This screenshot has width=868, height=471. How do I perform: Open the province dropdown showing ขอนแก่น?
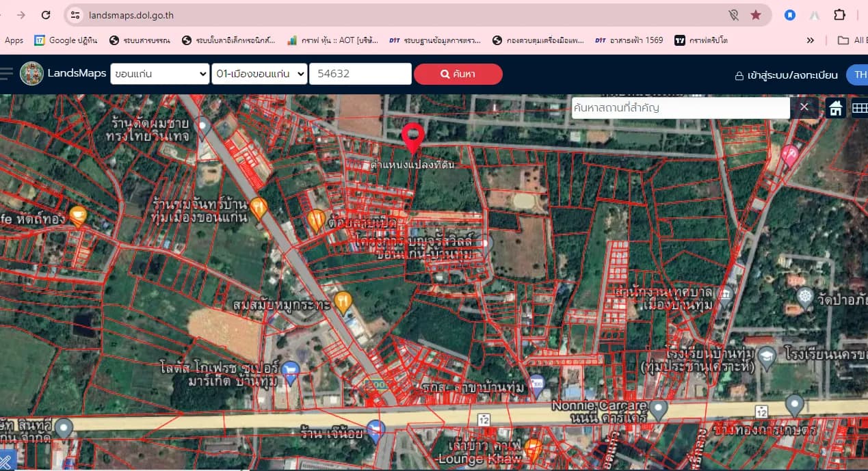click(160, 74)
